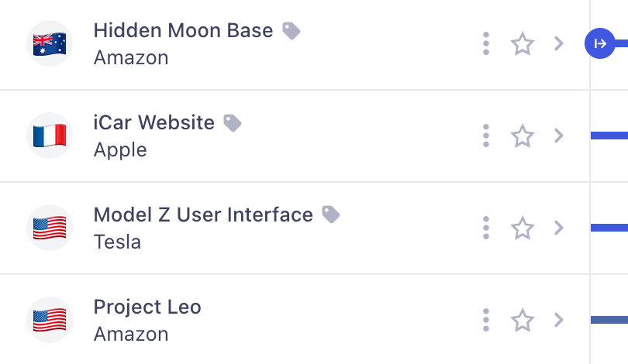Expand the Project Leo row chevron
The width and height of the screenshot is (628, 364).
[x=559, y=320]
